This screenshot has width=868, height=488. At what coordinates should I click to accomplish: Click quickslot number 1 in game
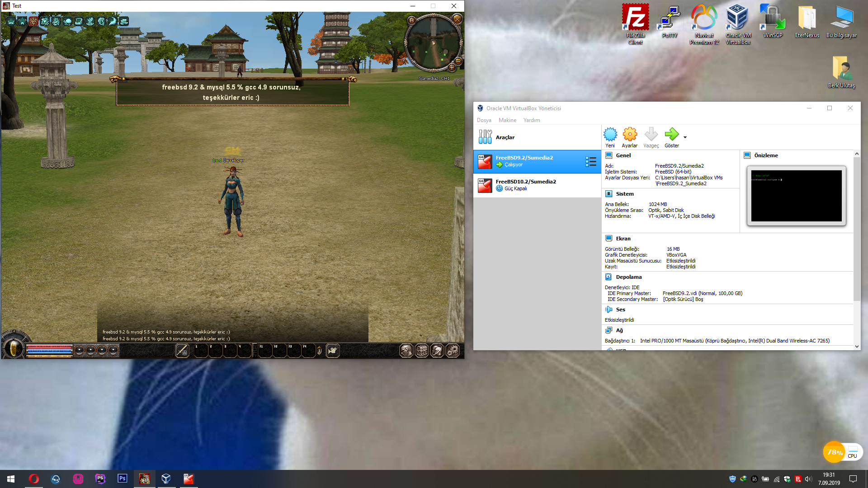[201, 351]
